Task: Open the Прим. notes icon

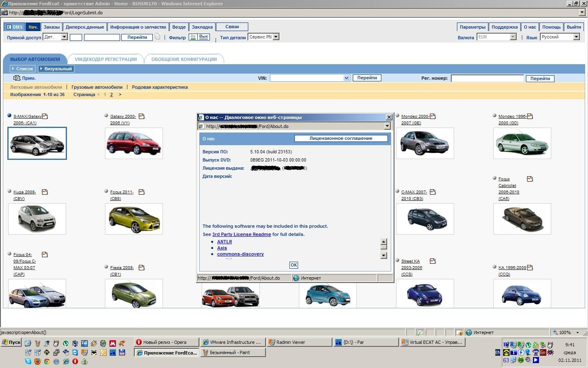Action: 16,78
